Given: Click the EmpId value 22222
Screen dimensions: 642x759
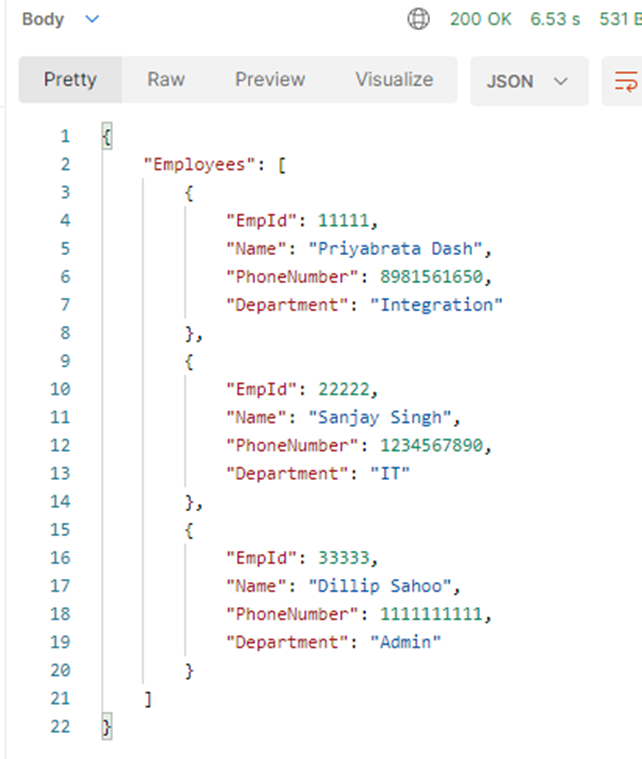Looking at the screenshot, I should [343, 389].
